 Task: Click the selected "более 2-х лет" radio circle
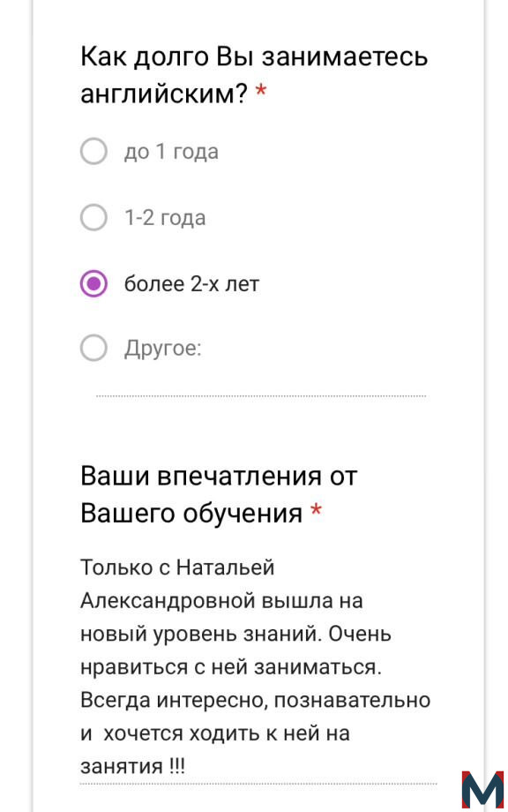[x=93, y=283]
